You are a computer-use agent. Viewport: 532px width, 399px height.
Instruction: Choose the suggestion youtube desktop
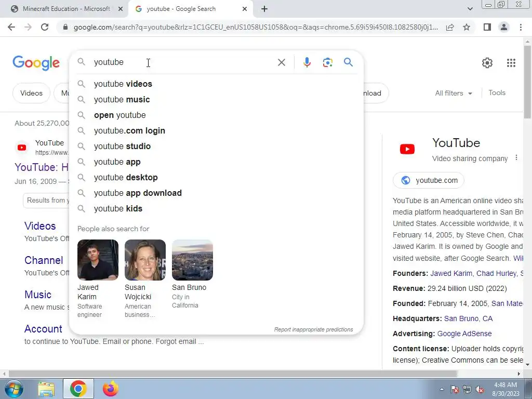point(216,178)
